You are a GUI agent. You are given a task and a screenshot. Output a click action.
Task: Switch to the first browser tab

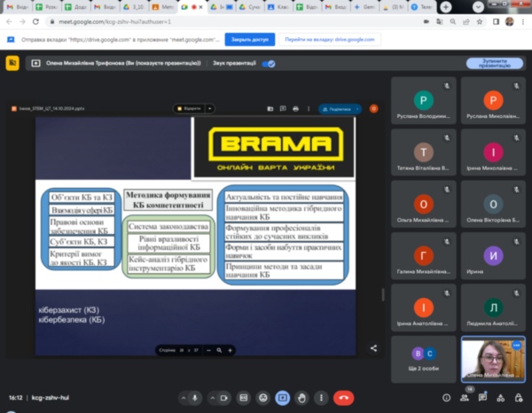click(20, 6)
